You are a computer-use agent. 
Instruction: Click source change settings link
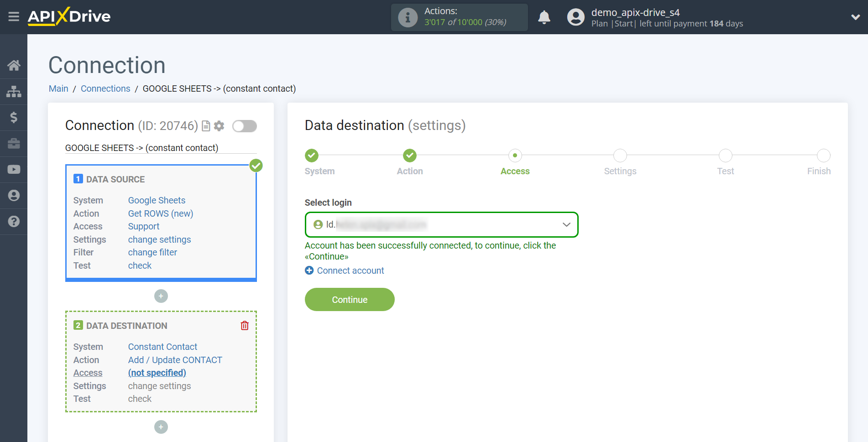pos(159,239)
